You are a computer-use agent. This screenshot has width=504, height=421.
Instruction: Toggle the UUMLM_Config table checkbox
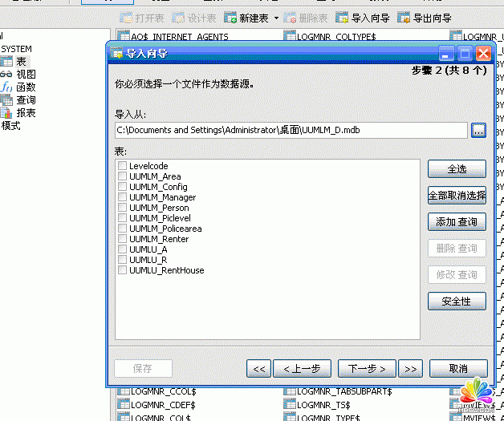tap(122, 187)
